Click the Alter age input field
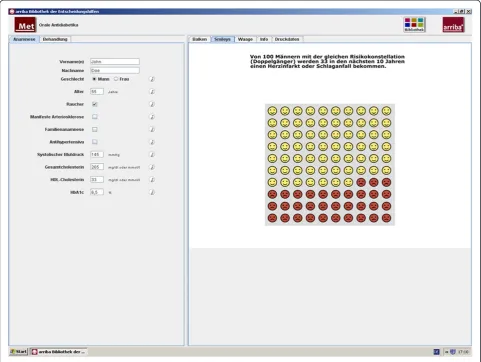Screen dimensions: 481x362 coord(97,92)
